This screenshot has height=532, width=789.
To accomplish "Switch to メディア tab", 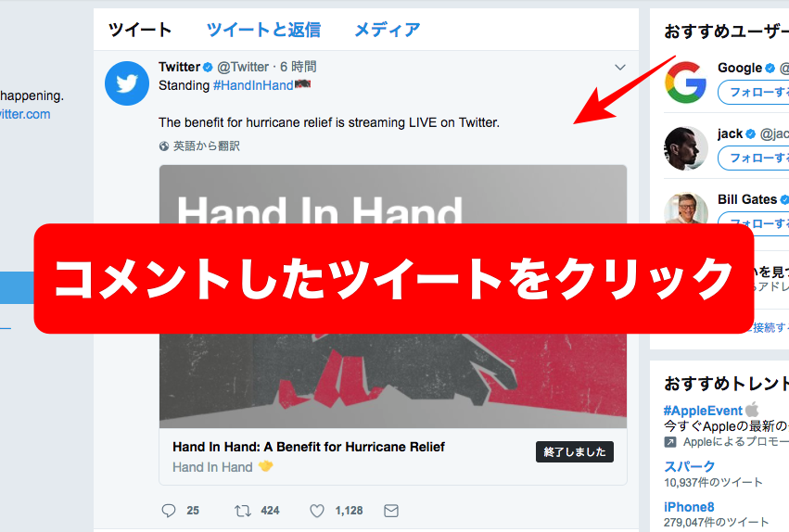I will [x=387, y=30].
